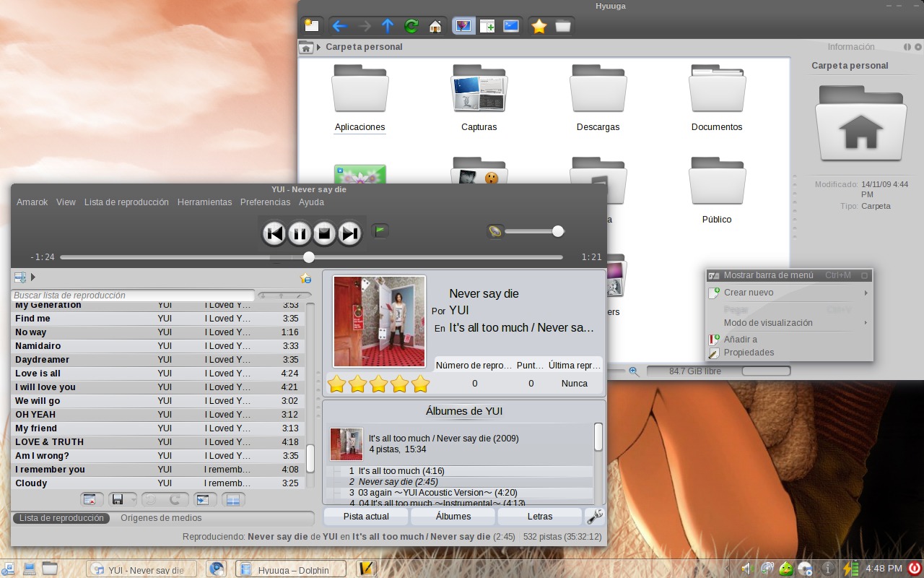The image size is (924, 578).
Task: Click the Álbumes de YUI scrollbar
Action: pos(598,437)
